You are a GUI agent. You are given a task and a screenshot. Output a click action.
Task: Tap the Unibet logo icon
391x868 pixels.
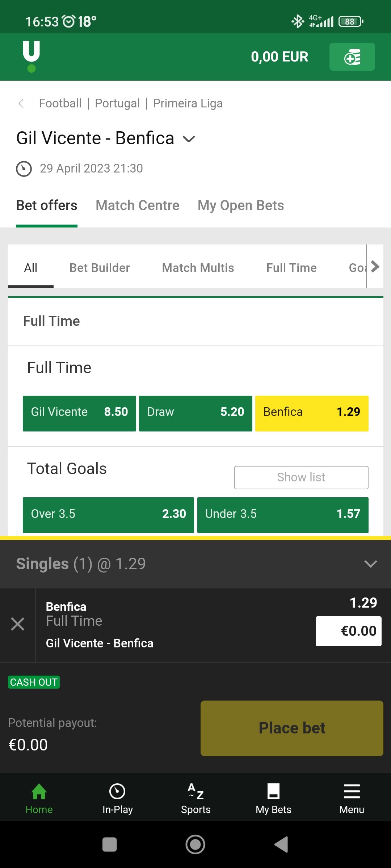click(x=31, y=56)
